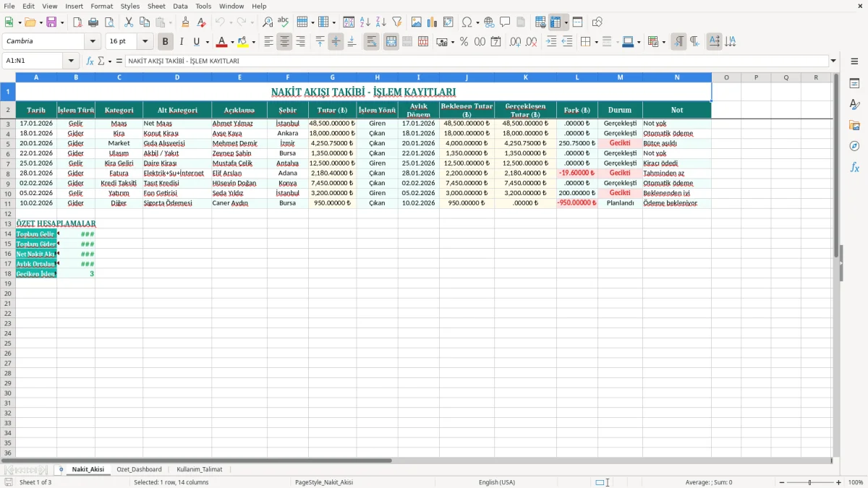Open Borders dropdown arrow
Viewport: 868px width, 488px height.
click(596, 42)
